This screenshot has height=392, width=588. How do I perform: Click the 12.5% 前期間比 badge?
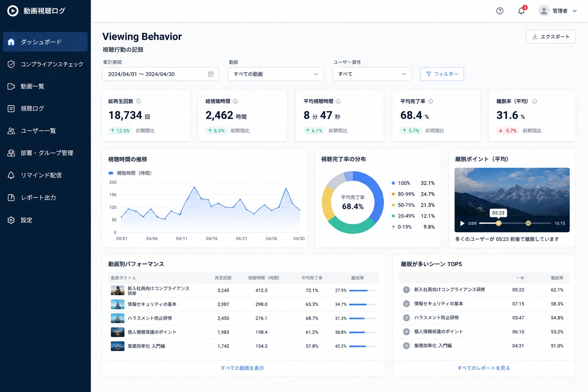coord(120,131)
